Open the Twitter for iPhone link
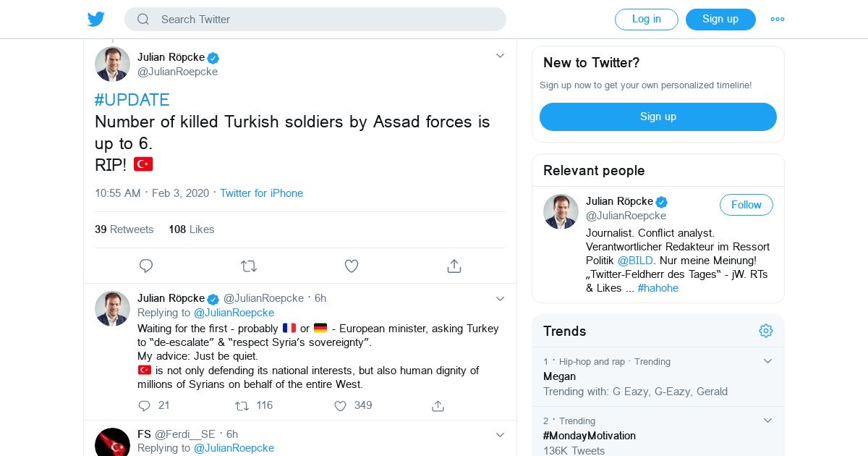The image size is (868, 456). point(261,193)
